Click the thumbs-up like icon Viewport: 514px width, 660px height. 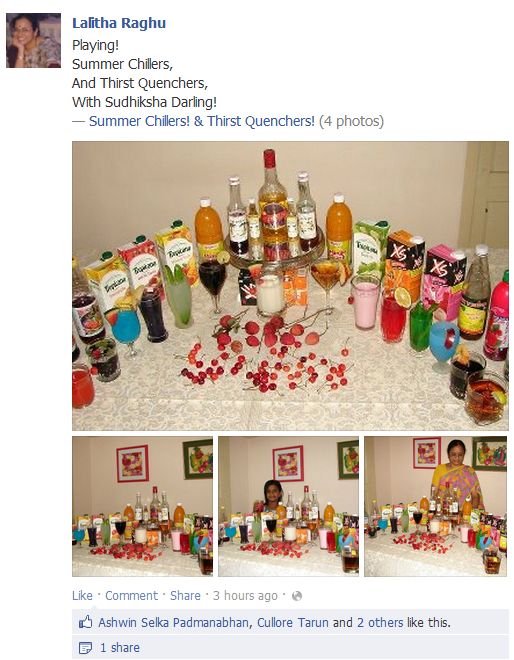click(x=85, y=622)
